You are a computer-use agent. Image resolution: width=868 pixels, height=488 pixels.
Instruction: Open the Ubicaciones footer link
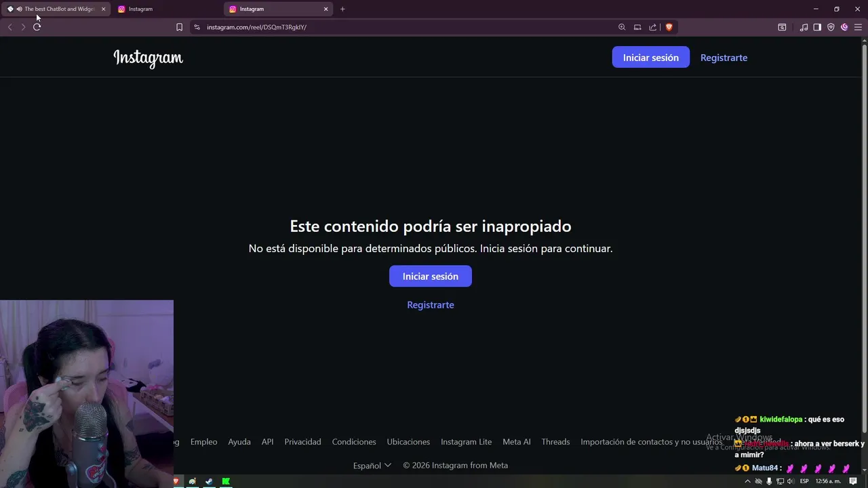[408, 442]
